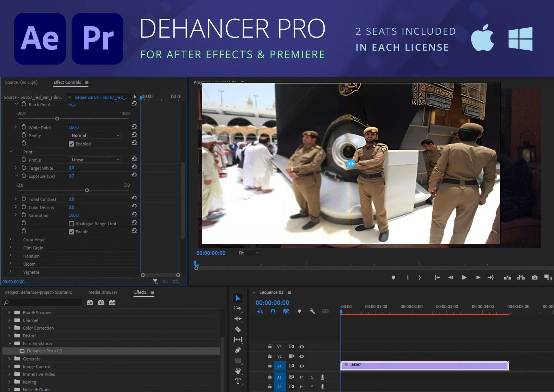The width and height of the screenshot is (554, 392).
Task: Mark In point in Program monitor
Action: 408,277
